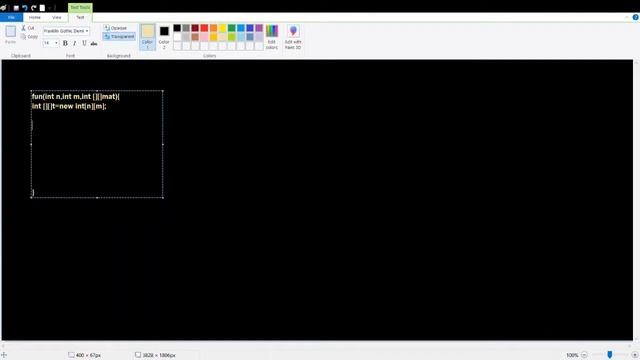
Task: Switch to the Home ribbon tab
Action: point(35,17)
